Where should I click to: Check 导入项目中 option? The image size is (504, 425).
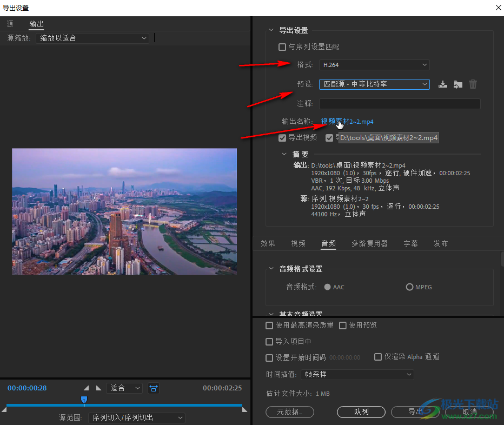[x=269, y=341]
